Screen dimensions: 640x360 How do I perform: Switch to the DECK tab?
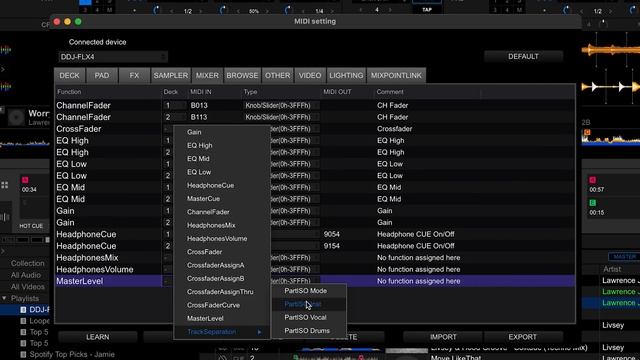[x=69, y=76]
